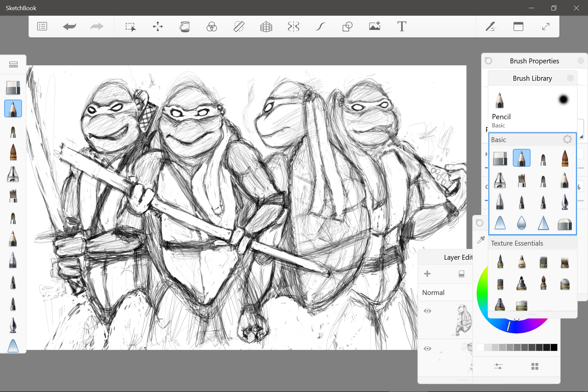Open brush palette grid icon at top of left bar
The width and height of the screenshot is (588, 392).
[13, 64]
